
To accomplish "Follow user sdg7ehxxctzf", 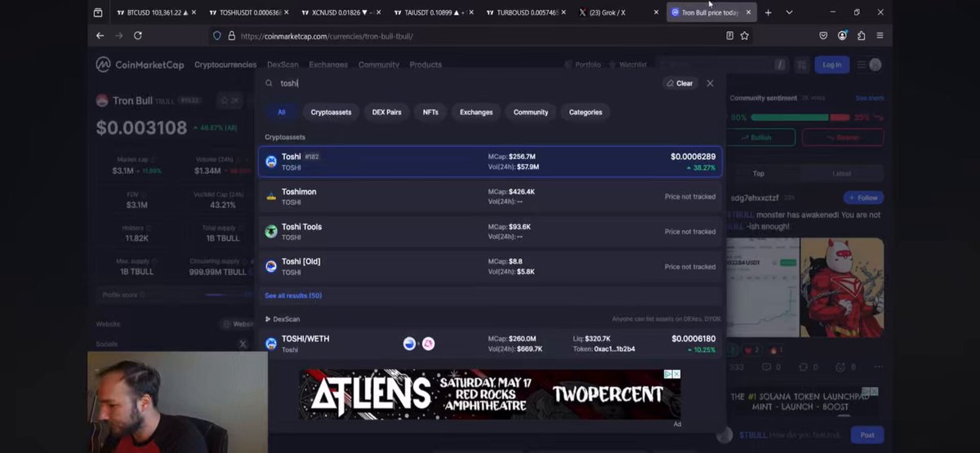I will click(x=863, y=198).
